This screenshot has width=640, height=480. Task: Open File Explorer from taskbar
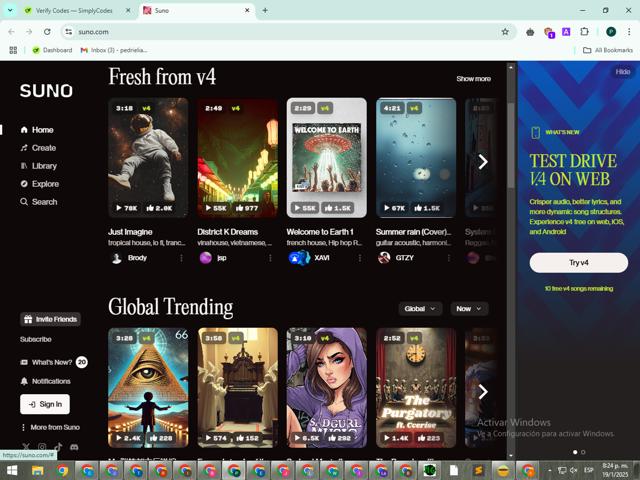[x=38, y=471]
